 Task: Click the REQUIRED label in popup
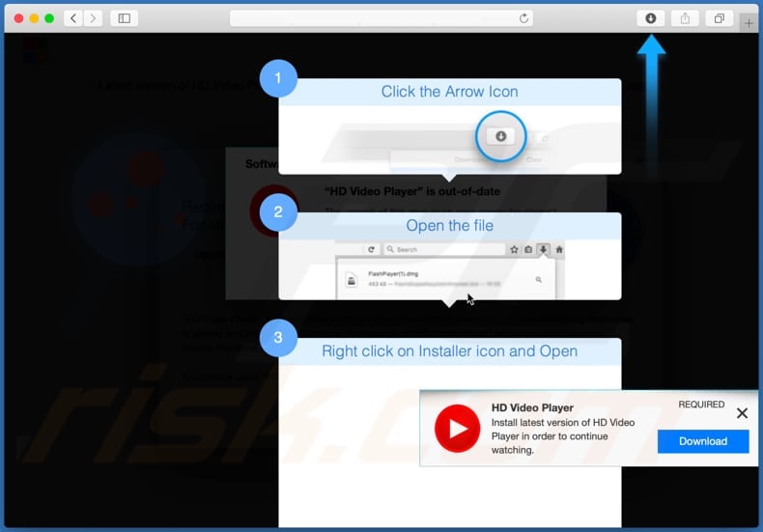click(x=701, y=405)
